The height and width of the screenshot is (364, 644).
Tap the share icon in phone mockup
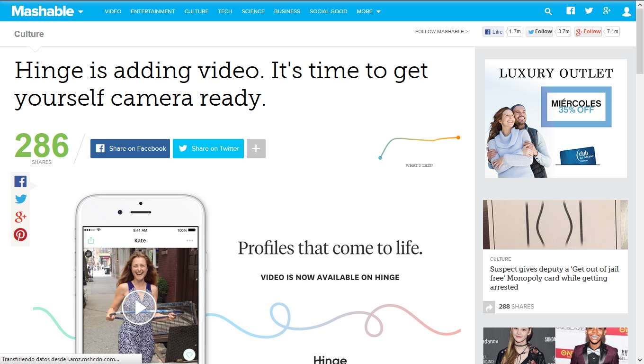click(x=91, y=240)
